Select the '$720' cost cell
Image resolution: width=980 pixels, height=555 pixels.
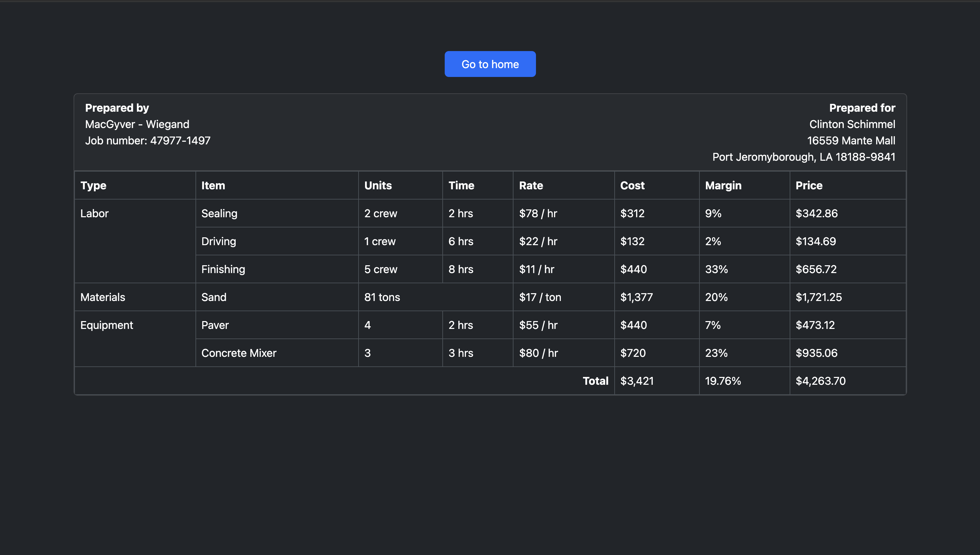[657, 353]
